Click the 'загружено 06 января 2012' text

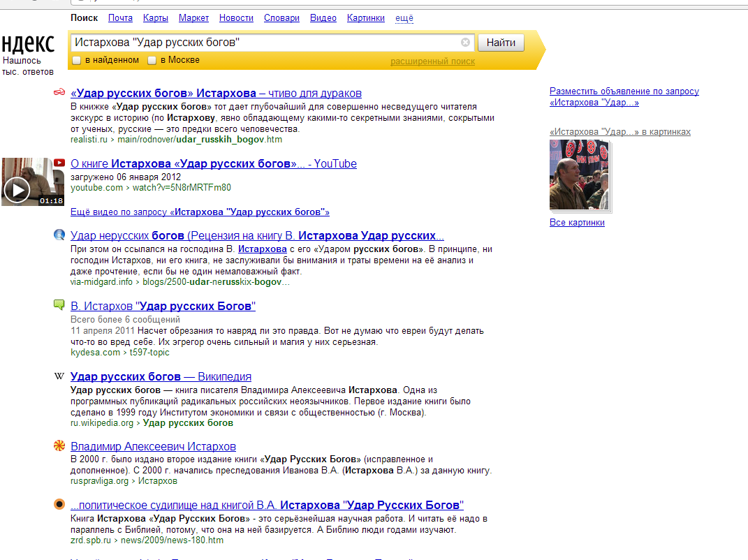tap(126, 177)
